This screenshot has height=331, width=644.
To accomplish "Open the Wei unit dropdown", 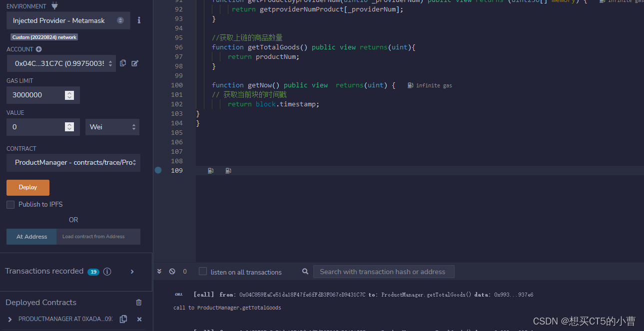I will (x=112, y=127).
